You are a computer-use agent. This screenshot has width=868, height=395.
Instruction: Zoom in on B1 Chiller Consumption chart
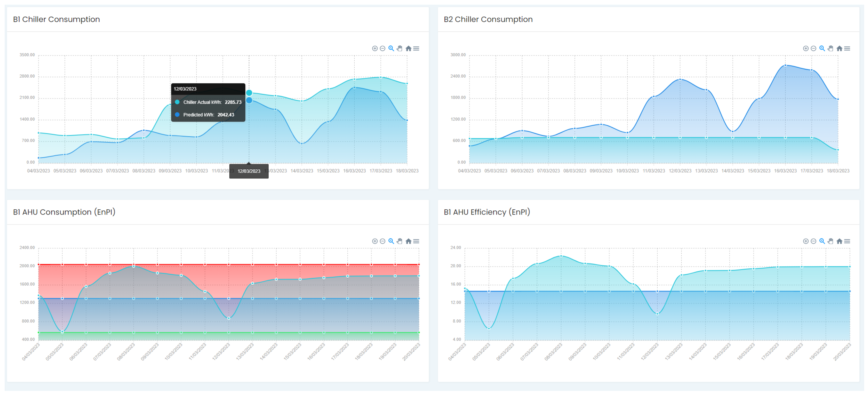tap(375, 48)
